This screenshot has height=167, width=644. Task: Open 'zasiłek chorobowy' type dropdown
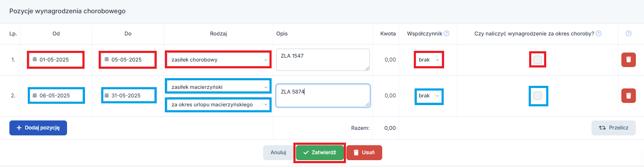point(218,60)
